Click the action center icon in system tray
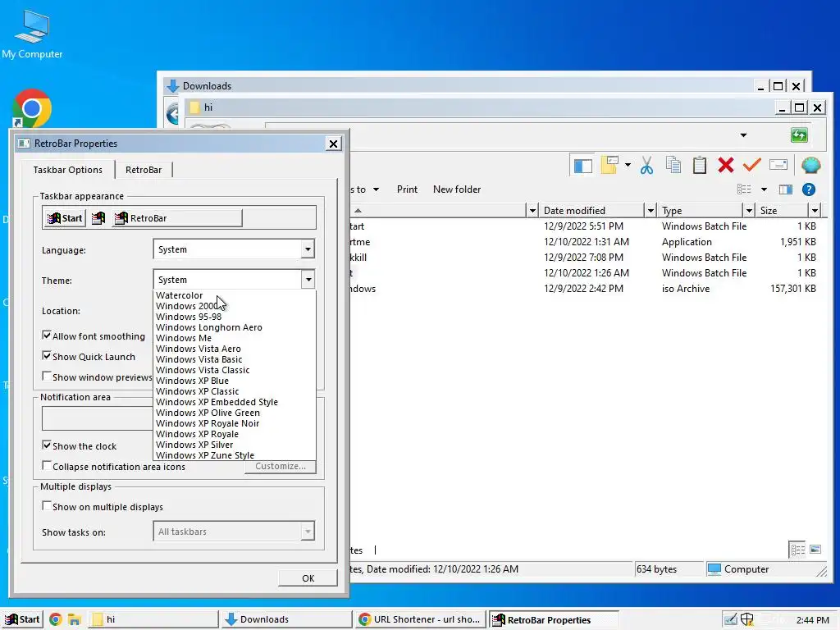 (729, 620)
